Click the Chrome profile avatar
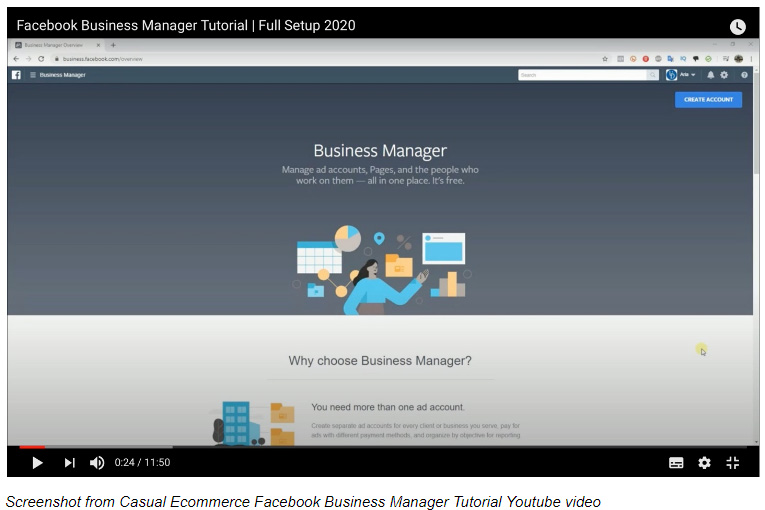This screenshot has width=765, height=510. click(x=739, y=59)
